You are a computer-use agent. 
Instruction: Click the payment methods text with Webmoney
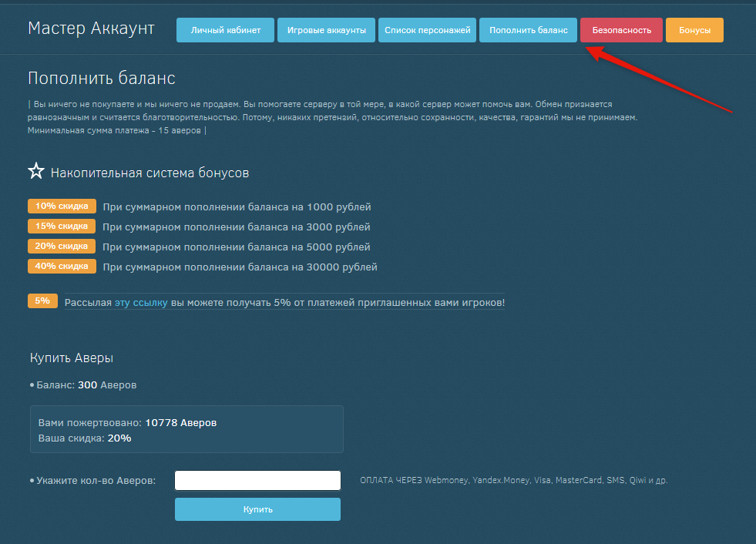513,480
